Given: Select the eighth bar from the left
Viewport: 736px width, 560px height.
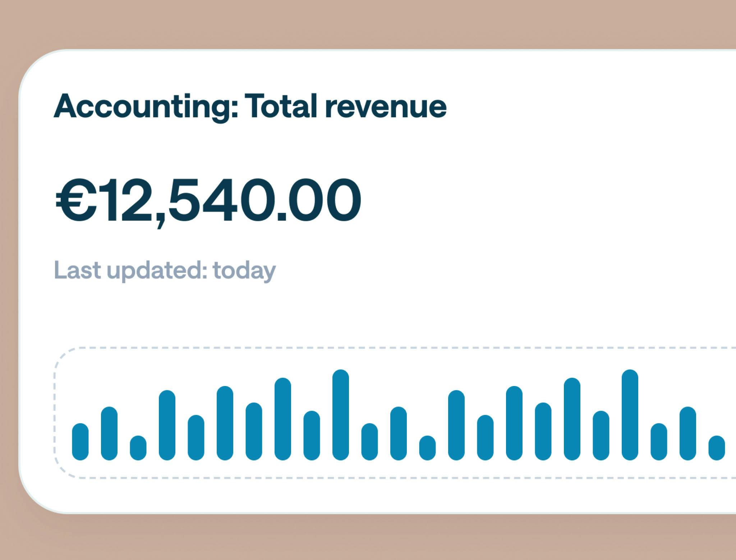Looking at the screenshot, I should point(283,419).
